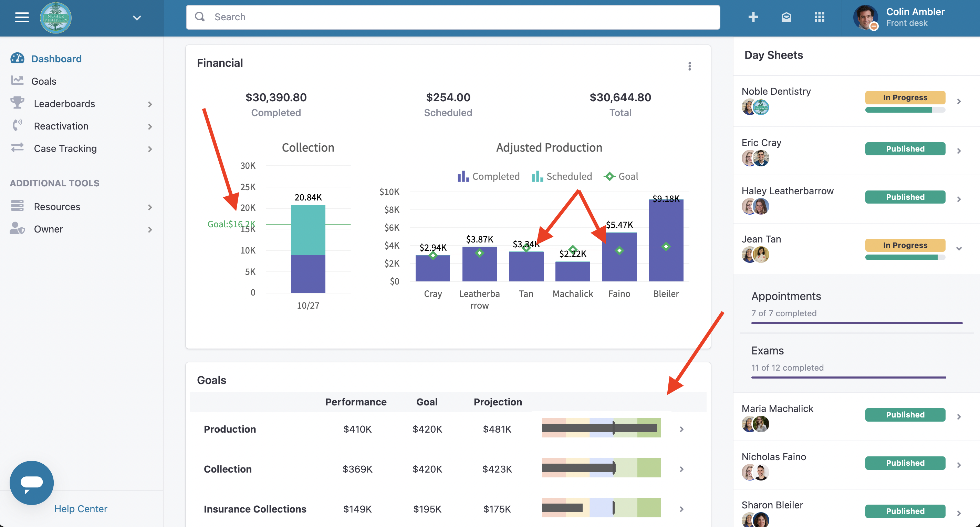Click Colin Ambler's profile avatar
This screenshot has height=527, width=980.
865,18
